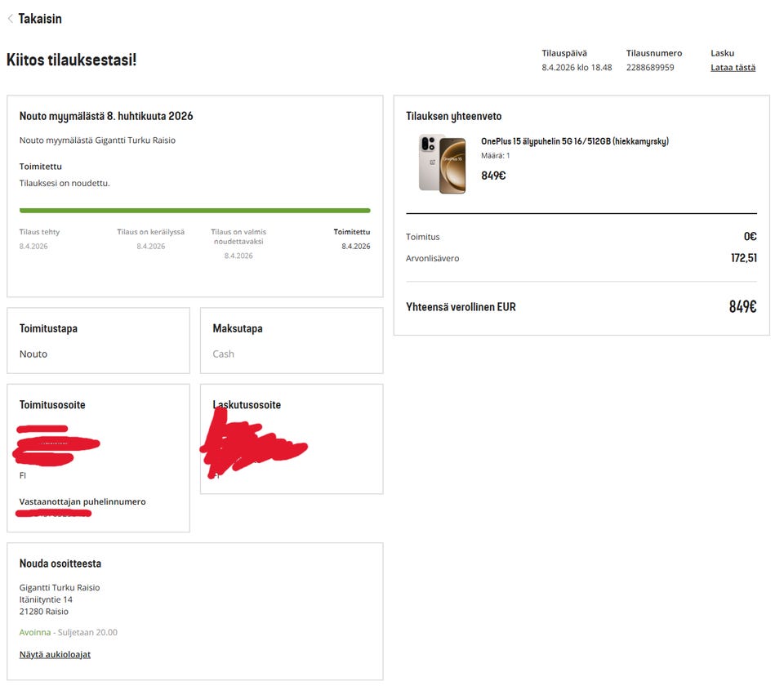Viewport: 784px width, 686px height.
Task: Click the OnePlus 15 älypuhelin product title
Action: (x=575, y=141)
